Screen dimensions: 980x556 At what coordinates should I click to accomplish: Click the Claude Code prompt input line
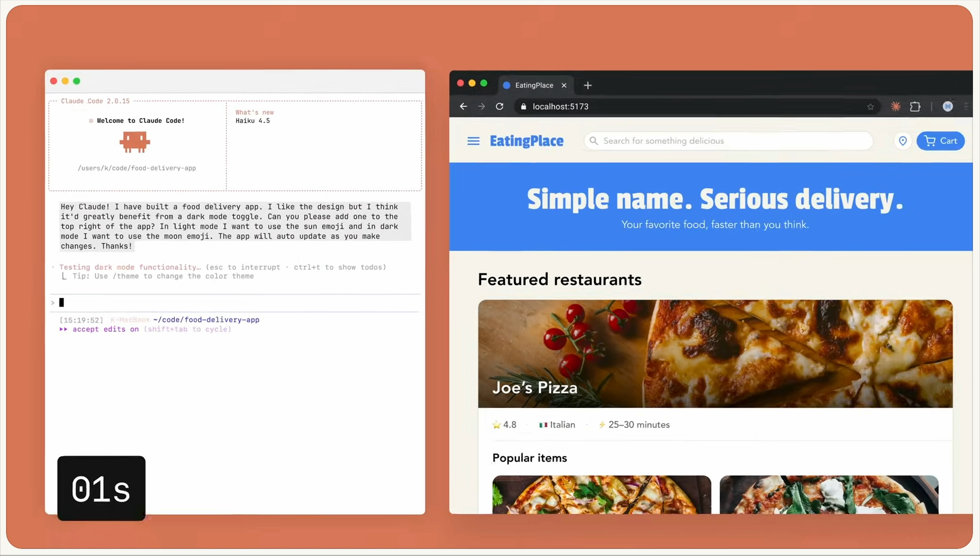pos(237,302)
